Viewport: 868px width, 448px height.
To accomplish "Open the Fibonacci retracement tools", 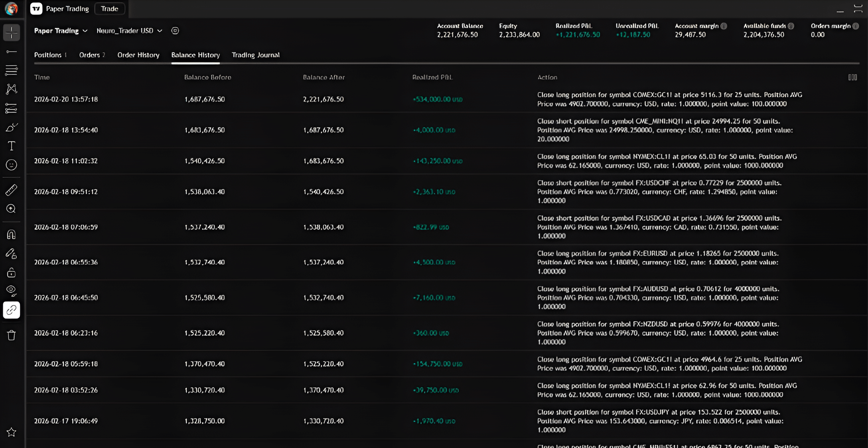I will coord(12,71).
